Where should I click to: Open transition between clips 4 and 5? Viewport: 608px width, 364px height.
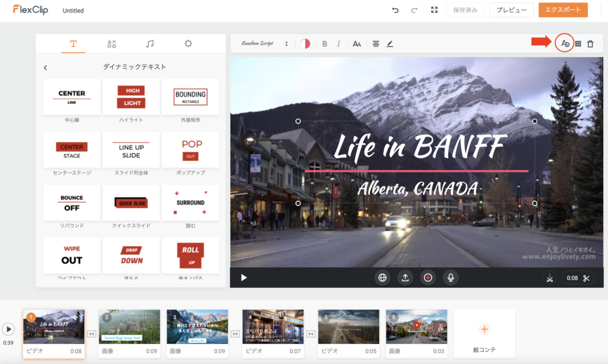[311, 334]
